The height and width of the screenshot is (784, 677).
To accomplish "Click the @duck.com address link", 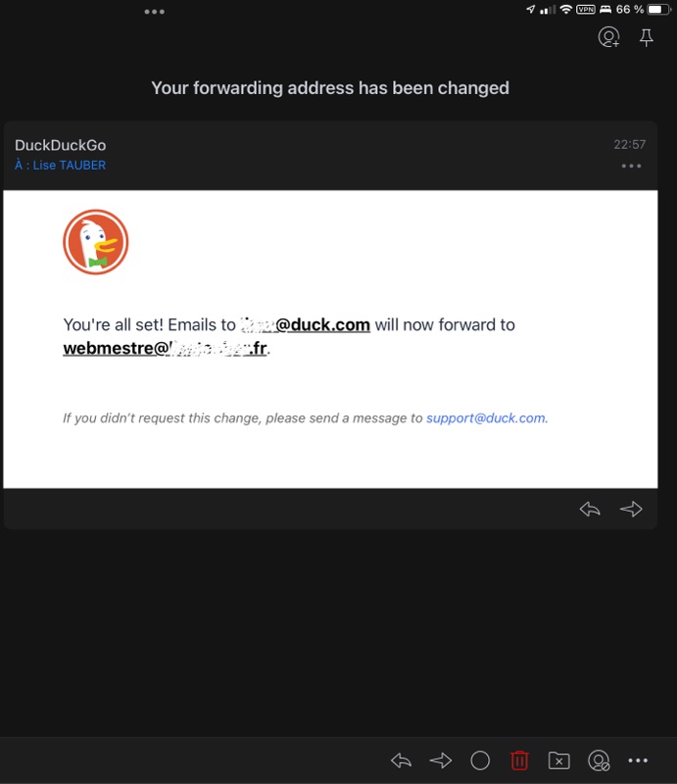I will click(306, 324).
